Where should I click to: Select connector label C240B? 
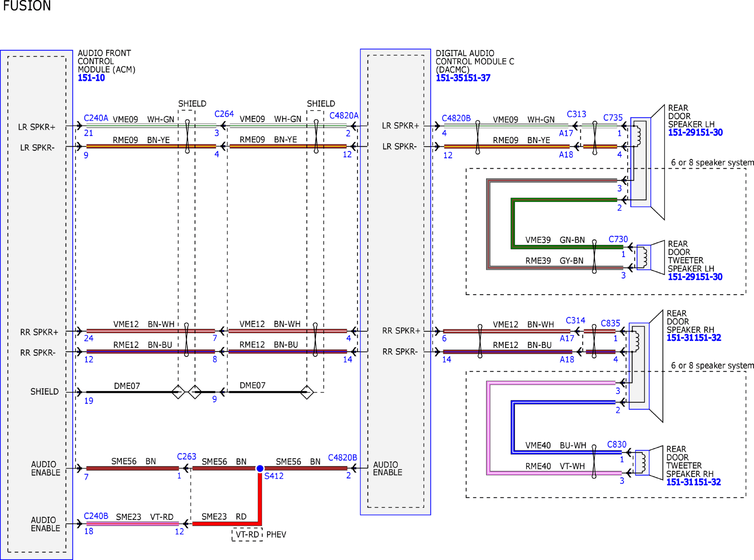tap(96, 516)
